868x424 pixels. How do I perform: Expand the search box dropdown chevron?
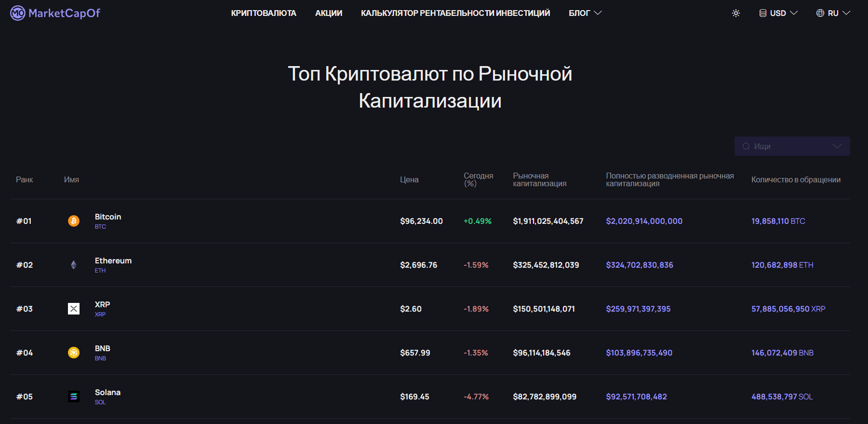pyautogui.click(x=837, y=146)
